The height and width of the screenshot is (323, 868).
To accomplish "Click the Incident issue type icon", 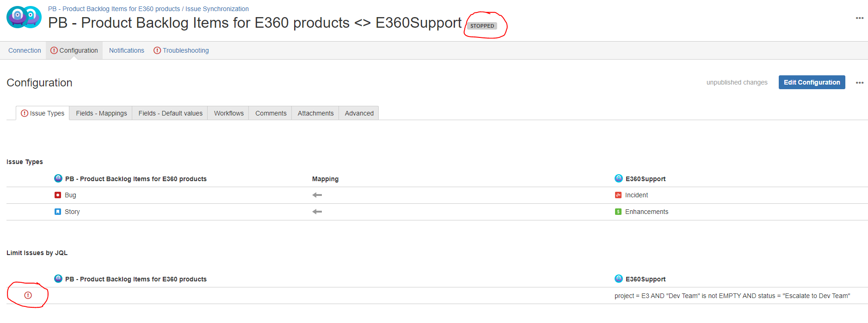I will [618, 195].
